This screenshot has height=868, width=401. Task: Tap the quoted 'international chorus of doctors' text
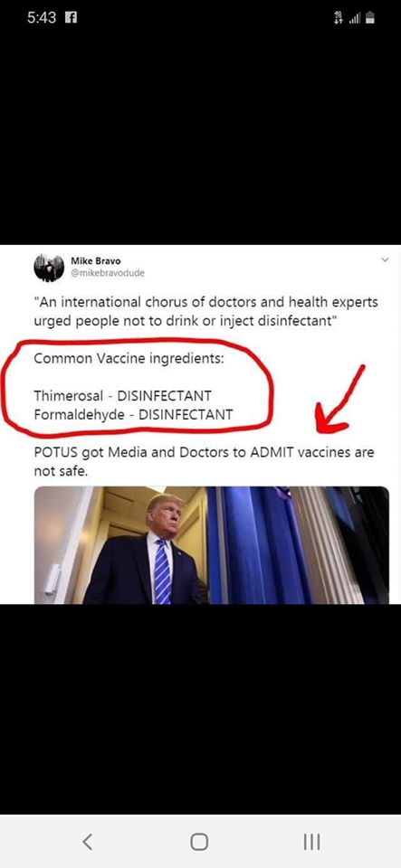coord(206,312)
